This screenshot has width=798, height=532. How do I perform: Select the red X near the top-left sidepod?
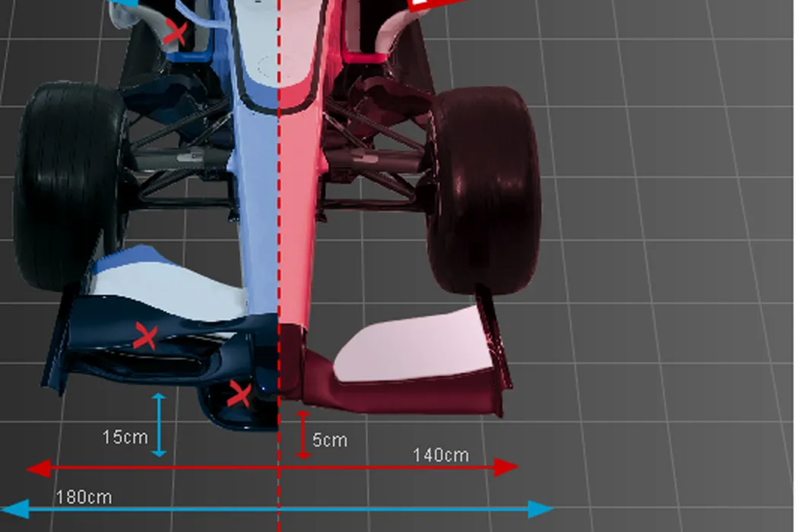[176, 33]
